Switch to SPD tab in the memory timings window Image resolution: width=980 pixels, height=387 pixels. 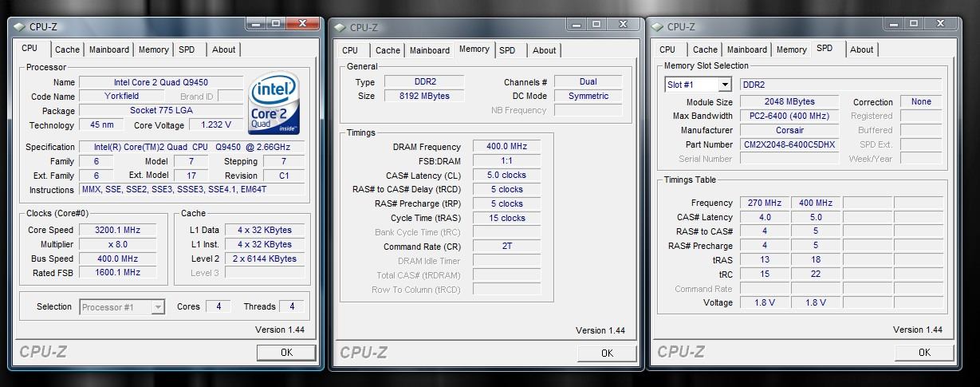[x=507, y=50]
